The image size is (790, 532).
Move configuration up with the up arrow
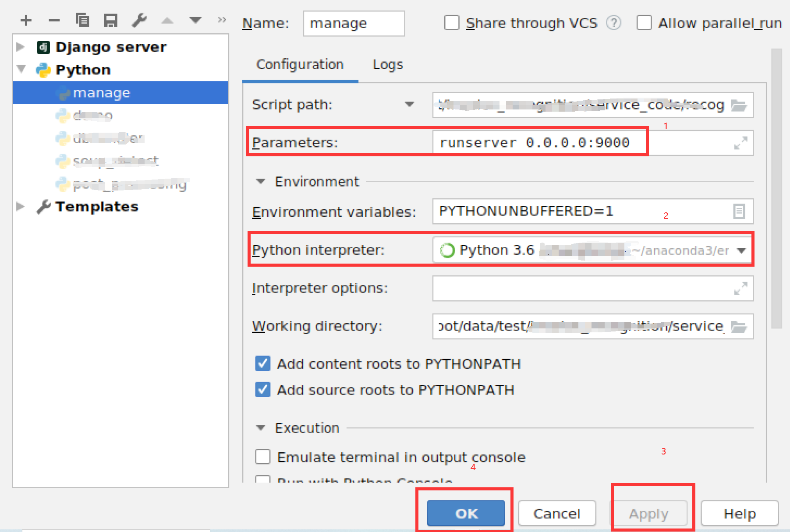pos(167,20)
